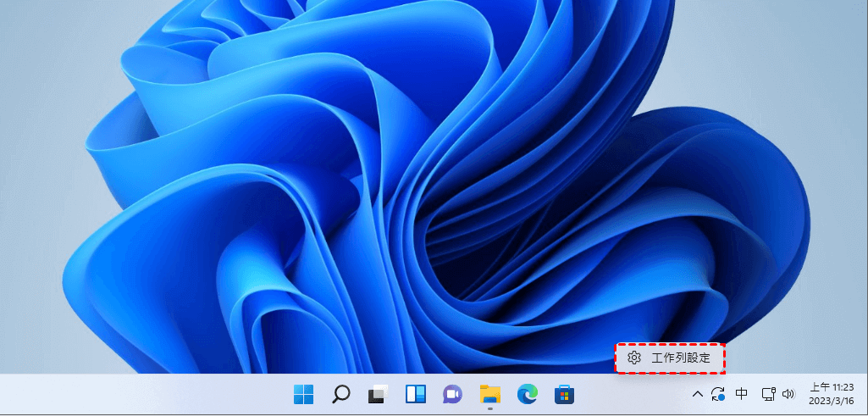This screenshot has width=868, height=416.
Task: Click the Windows Update sync tray icon
Action: tap(718, 394)
